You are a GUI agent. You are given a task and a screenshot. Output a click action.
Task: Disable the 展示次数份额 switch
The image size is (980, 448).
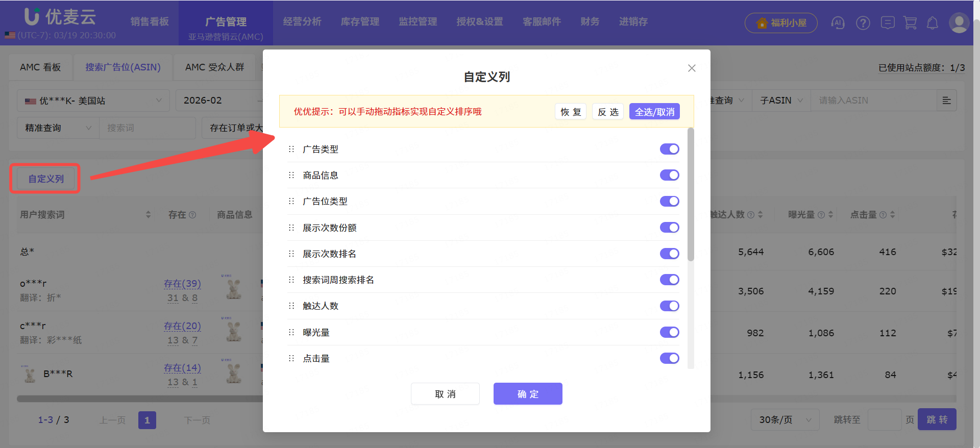pos(670,228)
